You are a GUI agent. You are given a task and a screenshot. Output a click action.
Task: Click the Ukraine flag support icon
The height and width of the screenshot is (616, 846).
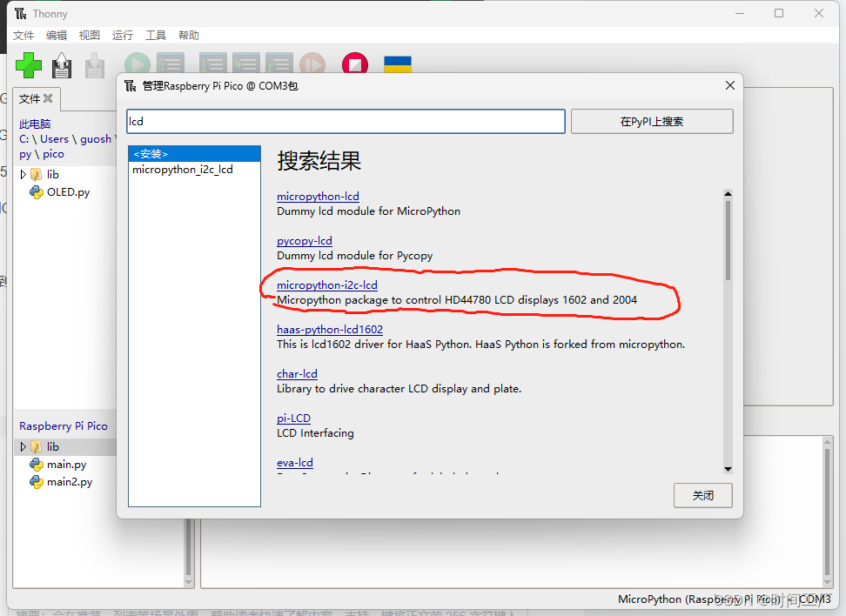(398, 64)
